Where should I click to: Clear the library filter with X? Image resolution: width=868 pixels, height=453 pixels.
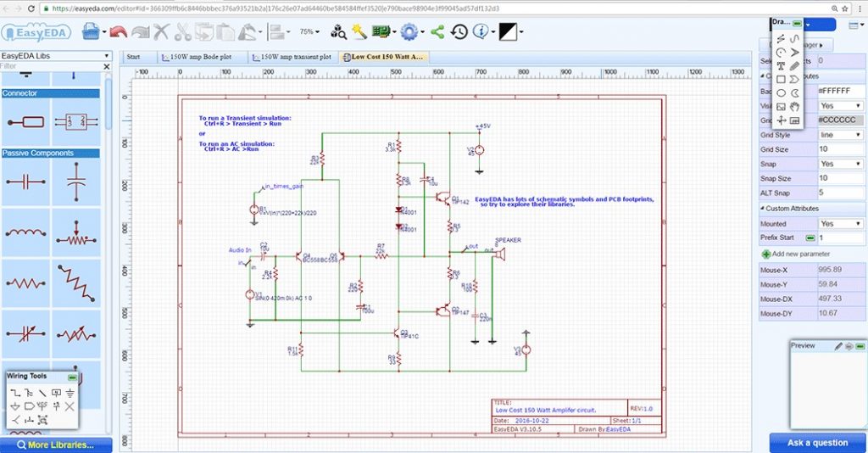click(107, 66)
